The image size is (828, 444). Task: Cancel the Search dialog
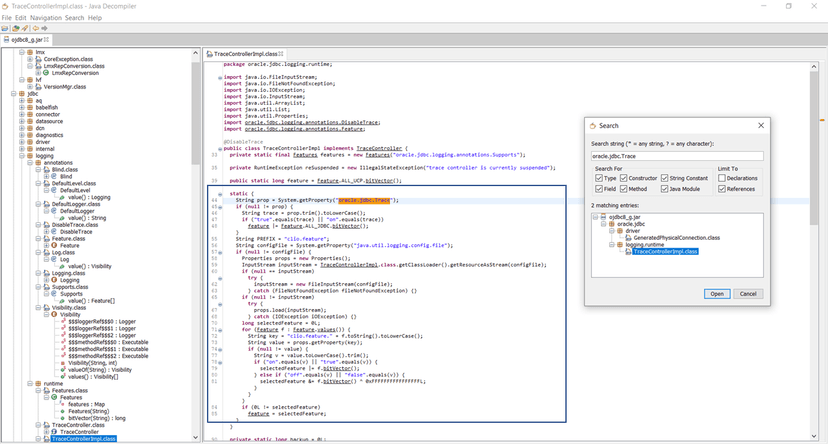[x=746, y=294]
